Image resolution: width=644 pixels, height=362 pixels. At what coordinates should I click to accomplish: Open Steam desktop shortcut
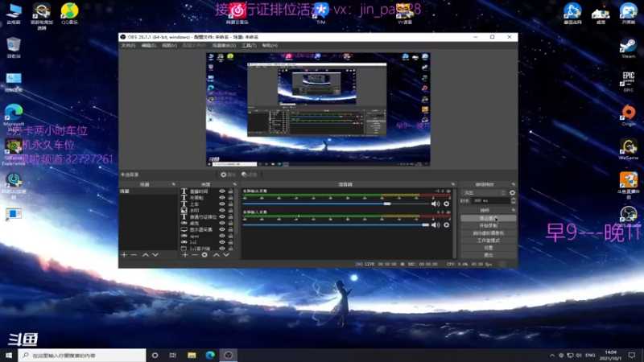[629, 47]
